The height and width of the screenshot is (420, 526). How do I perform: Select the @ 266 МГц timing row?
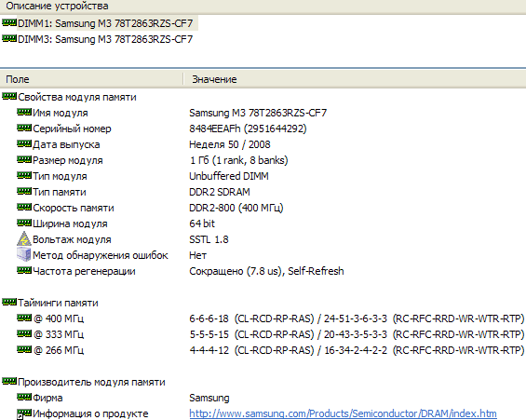(263, 350)
